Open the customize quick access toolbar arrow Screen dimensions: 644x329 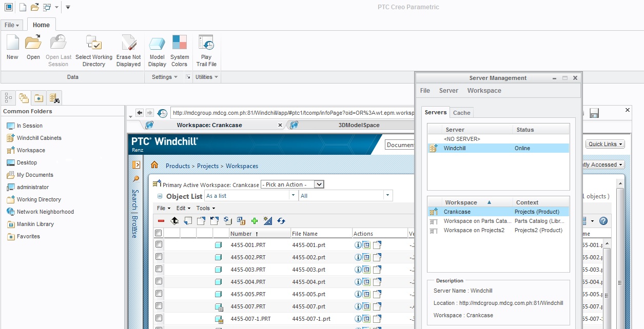pyautogui.click(x=68, y=7)
